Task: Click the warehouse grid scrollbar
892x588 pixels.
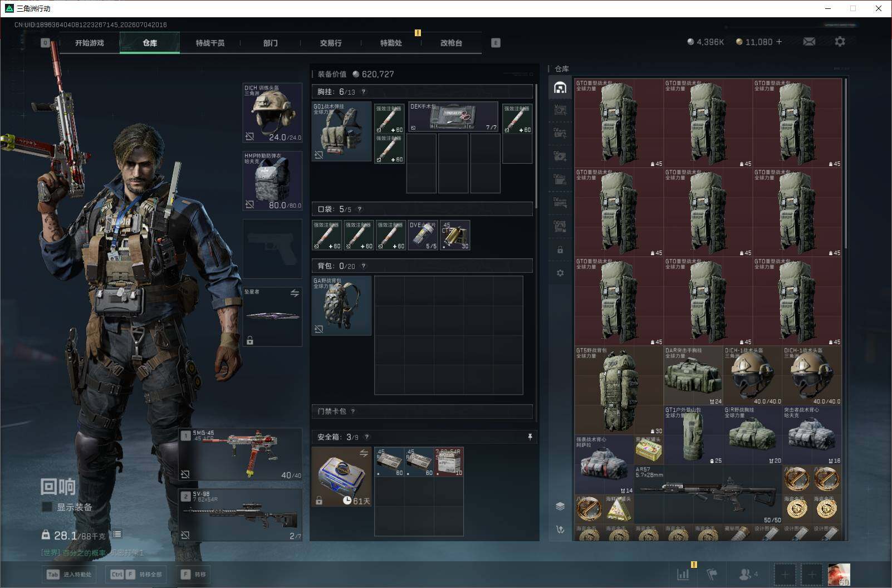Action: tap(846, 163)
